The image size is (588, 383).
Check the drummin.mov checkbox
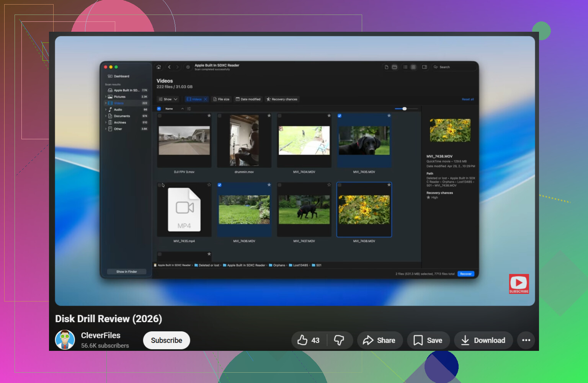click(220, 116)
